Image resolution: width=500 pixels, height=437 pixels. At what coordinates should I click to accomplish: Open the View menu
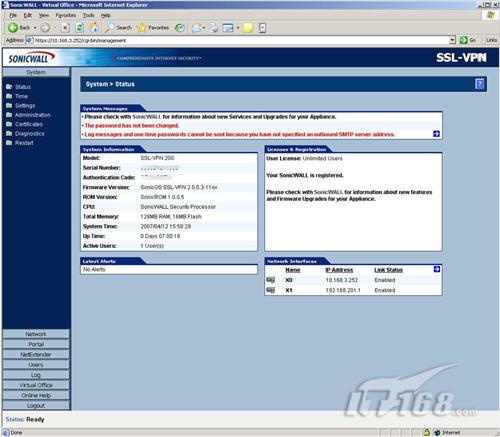[44, 15]
